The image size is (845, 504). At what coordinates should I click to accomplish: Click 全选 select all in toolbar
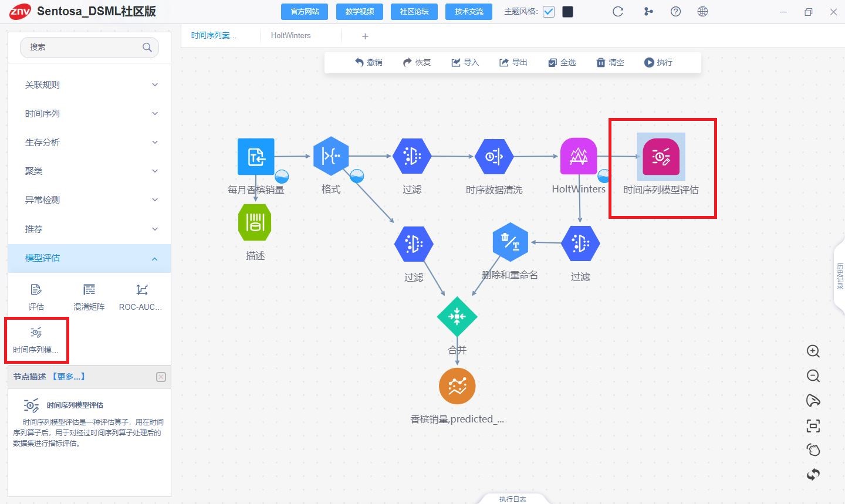pos(562,62)
